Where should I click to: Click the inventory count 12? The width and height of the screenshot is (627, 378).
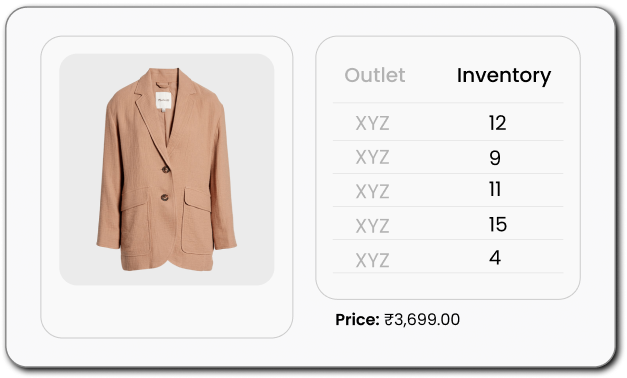click(x=497, y=123)
